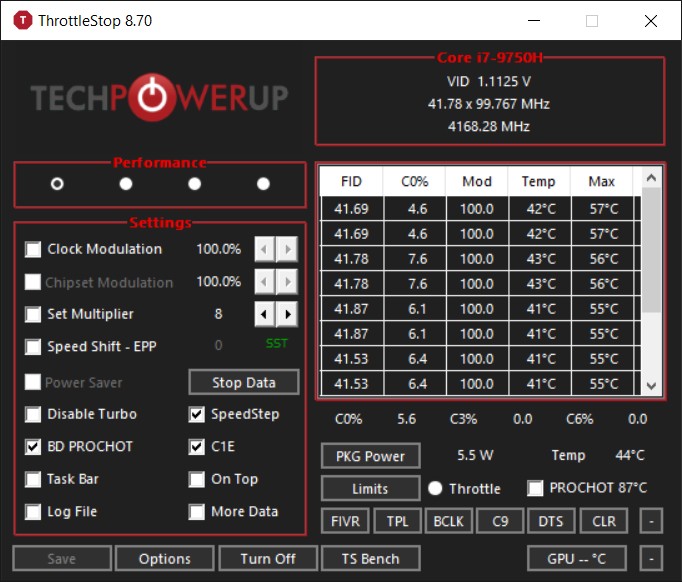The image size is (682, 582).
Task: Click the core table scrollbar thumb
Action: [x=651, y=250]
